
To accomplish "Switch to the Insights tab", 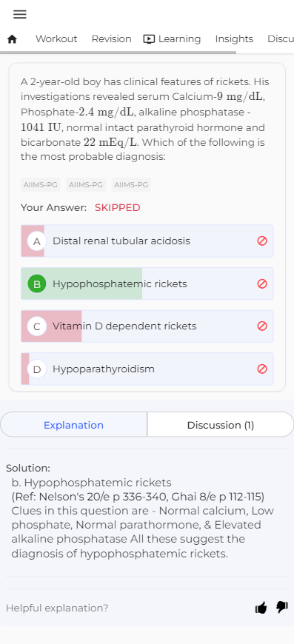I will [x=234, y=39].
